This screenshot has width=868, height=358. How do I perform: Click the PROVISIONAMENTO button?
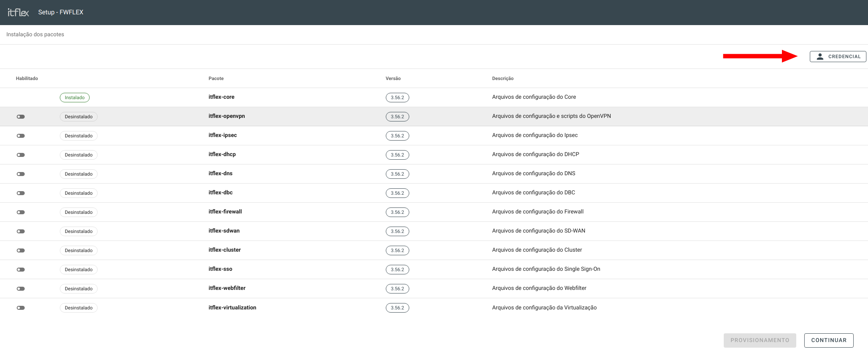tap(760, 340)
